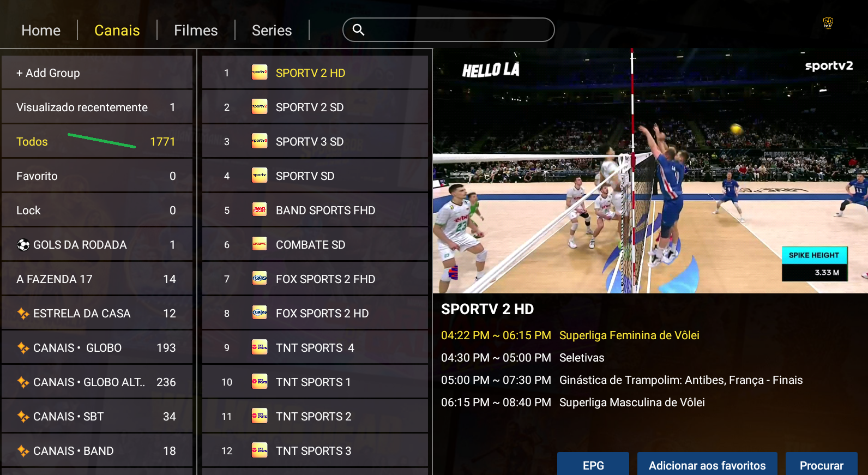Click the Procurar button

(821, 465)
